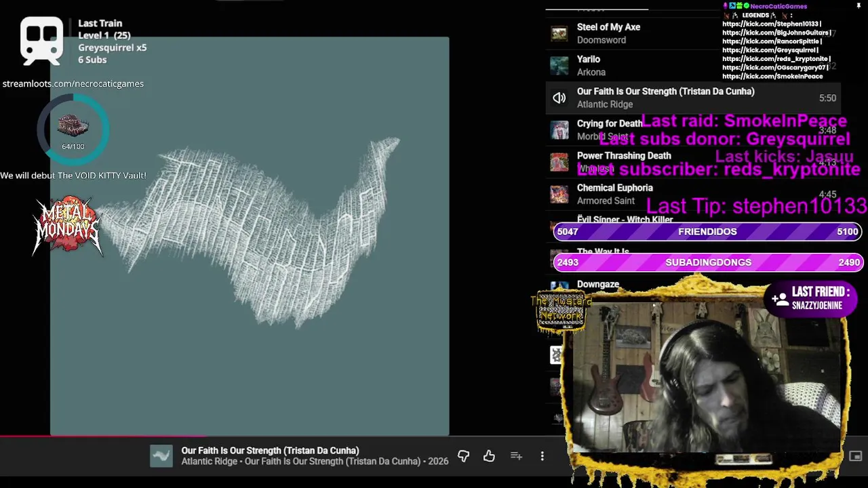Click the 5:50 duration of current track

point(827,98)
